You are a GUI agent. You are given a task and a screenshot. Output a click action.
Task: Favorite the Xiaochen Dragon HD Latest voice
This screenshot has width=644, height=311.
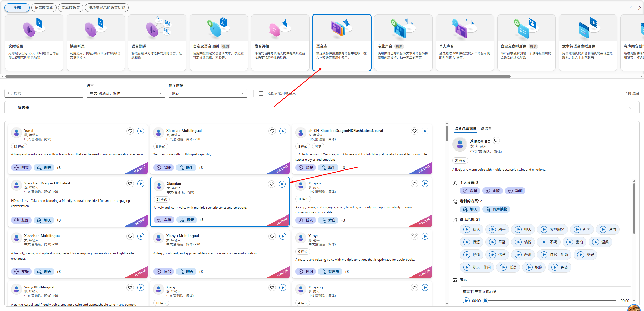pyautogui.click(x=130, y=184)
